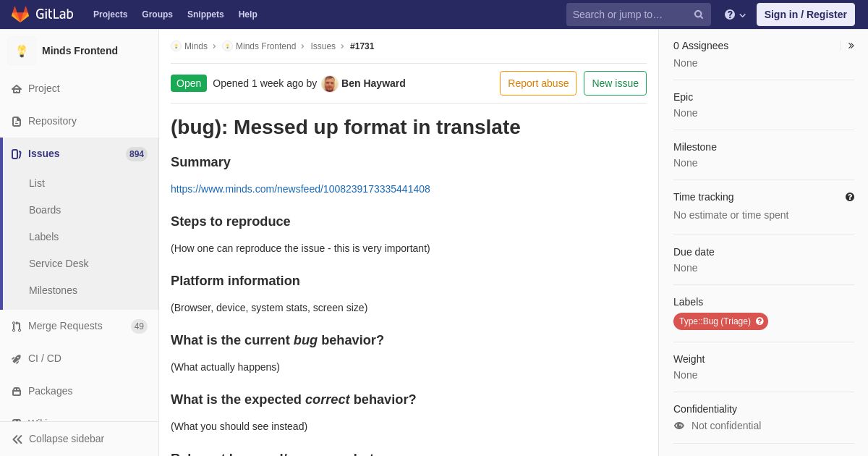This screenshot has height=456, width=868.
Task: Open Groups menu in top bar
Action: click(x=157, y=14)
